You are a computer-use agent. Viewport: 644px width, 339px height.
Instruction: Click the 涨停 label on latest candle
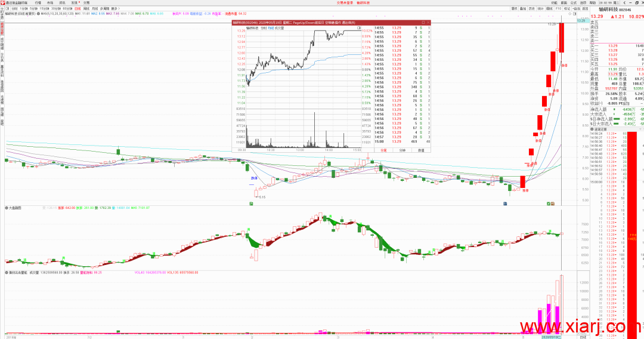point(564,65)
